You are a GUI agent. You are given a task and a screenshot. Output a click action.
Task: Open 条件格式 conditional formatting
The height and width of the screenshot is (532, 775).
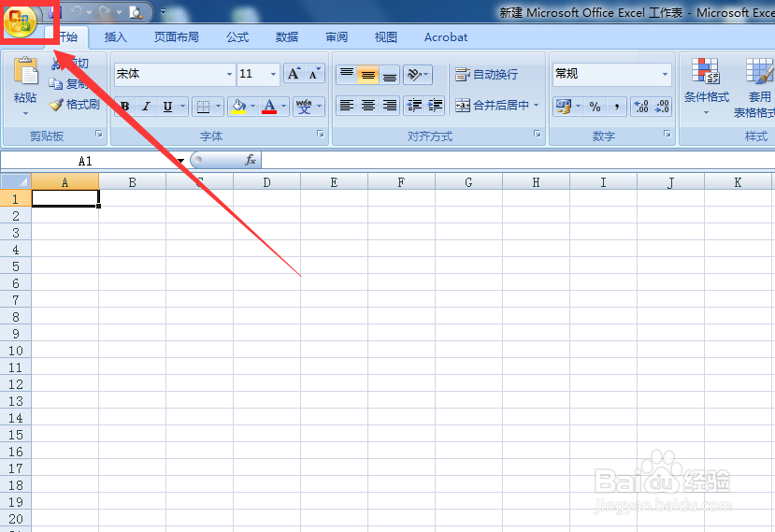pyautogui.click(x=706, y=87)
